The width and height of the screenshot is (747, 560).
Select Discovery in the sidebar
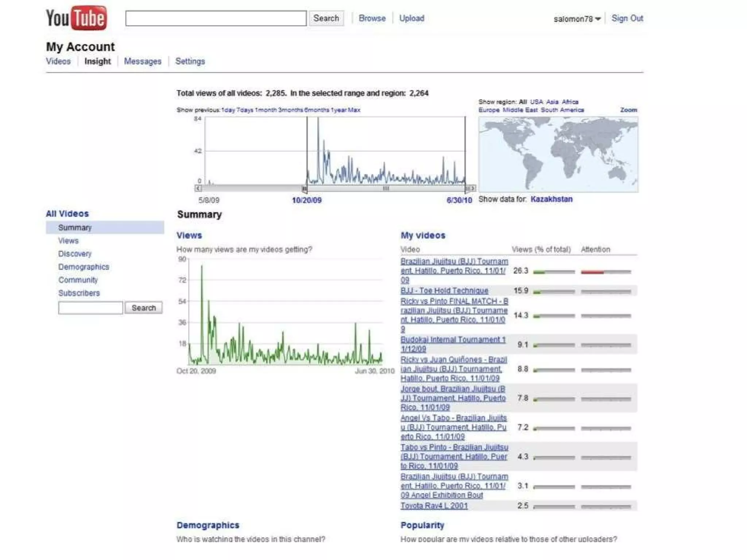tap(75, 254)
